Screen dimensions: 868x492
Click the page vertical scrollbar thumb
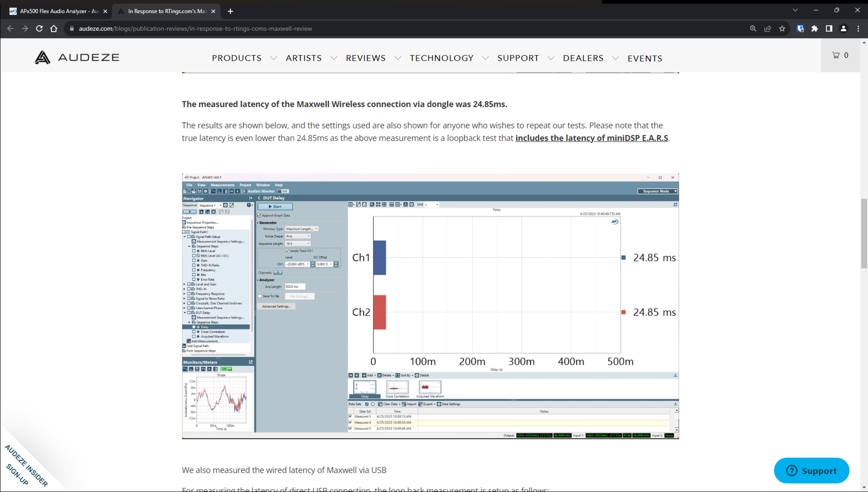pos(864,233)
